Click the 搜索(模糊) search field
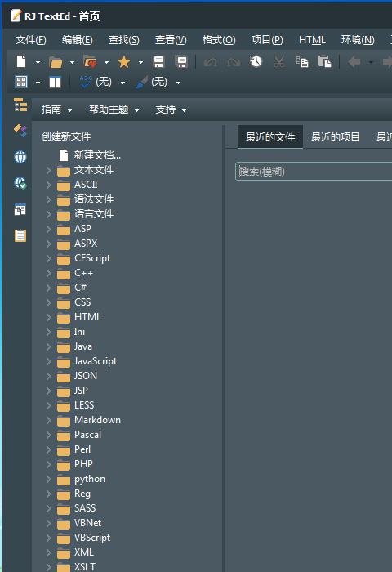 314,171
